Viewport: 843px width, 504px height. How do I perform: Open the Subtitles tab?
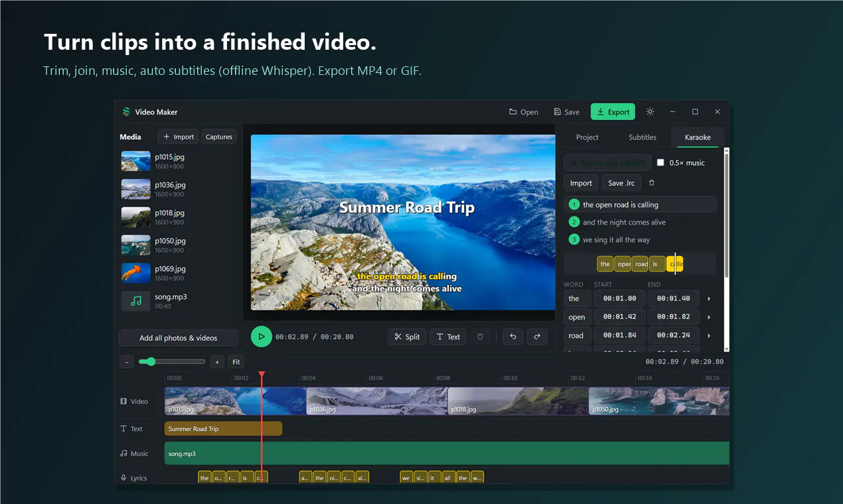click(x=643, y=137)
